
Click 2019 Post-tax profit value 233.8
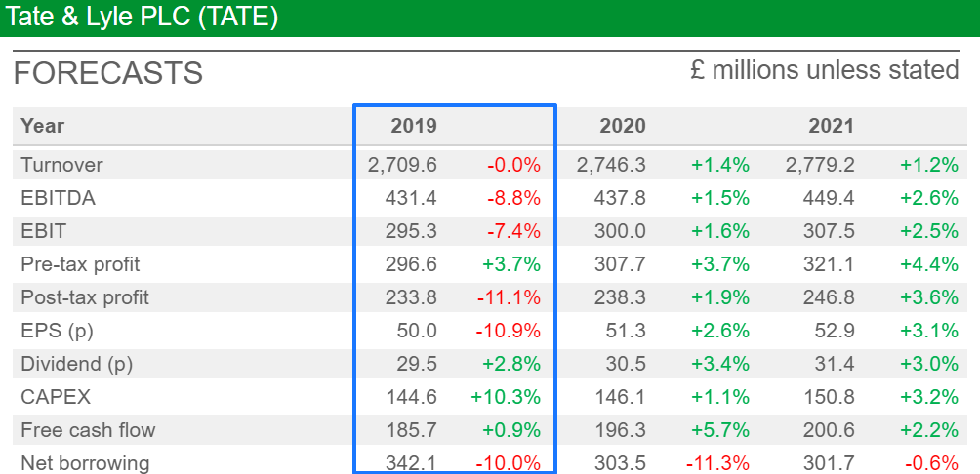coord(411,297)
